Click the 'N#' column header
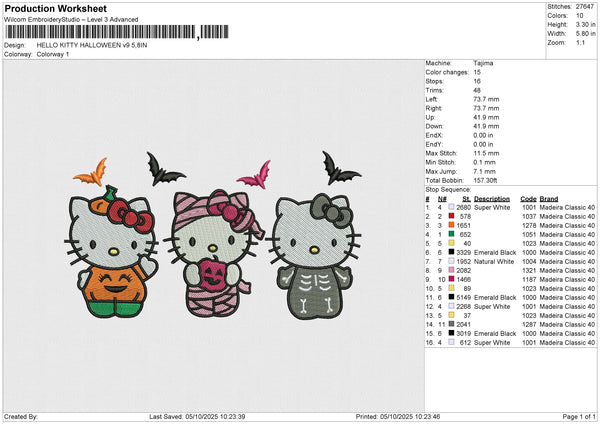 coord(442,199)
